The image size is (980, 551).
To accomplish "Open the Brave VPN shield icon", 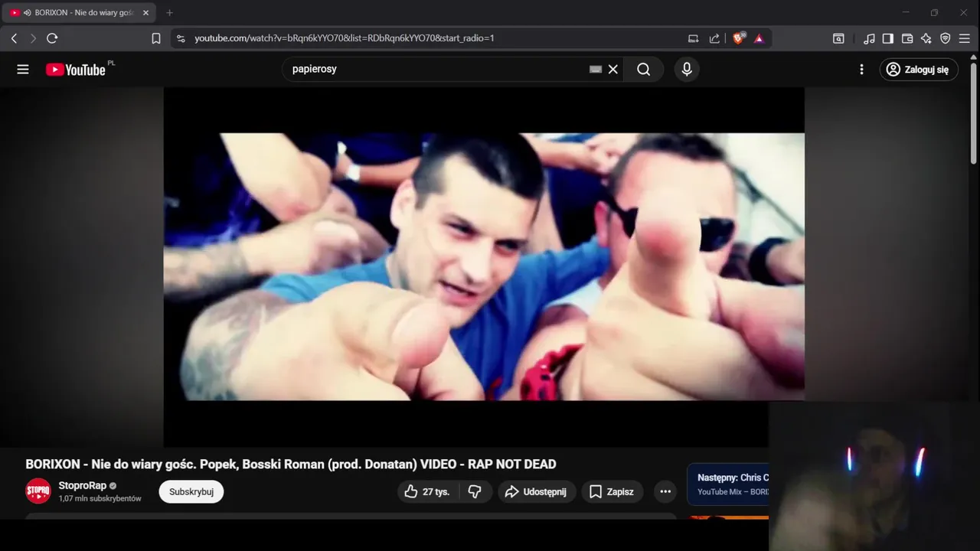I will 946,38.
